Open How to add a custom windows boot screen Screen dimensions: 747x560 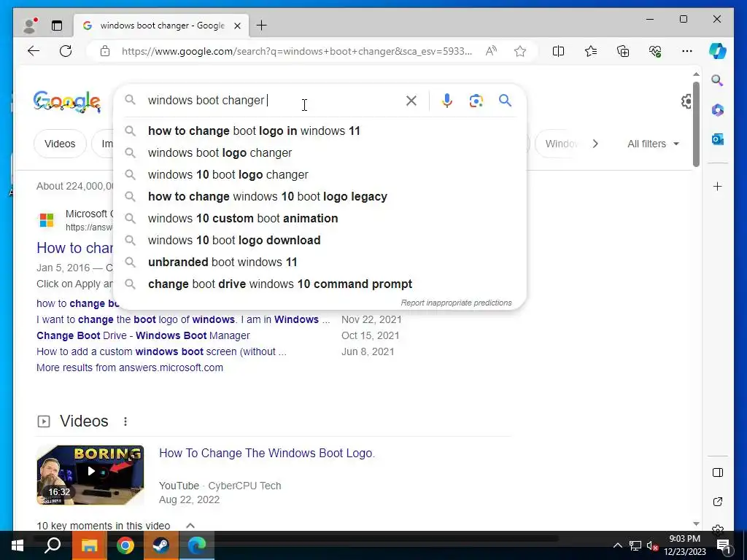[x=161, y=352]
